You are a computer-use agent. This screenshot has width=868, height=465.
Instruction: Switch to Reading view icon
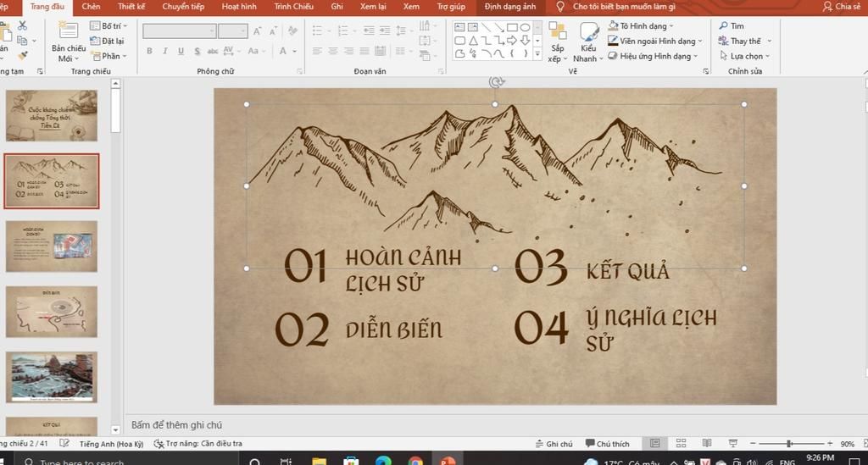707,444
